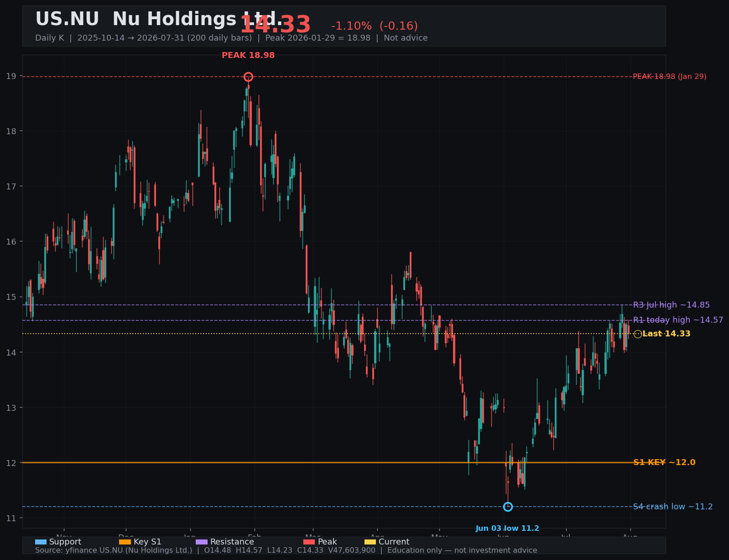Click the y-axis tick label 19

pyautogui.click(x=11, y=76)
